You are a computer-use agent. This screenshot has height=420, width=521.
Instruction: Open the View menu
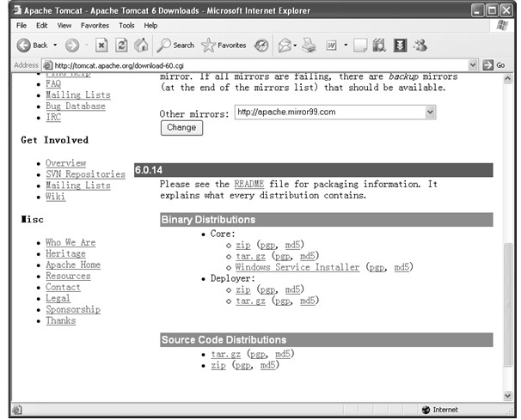[64, 26]
